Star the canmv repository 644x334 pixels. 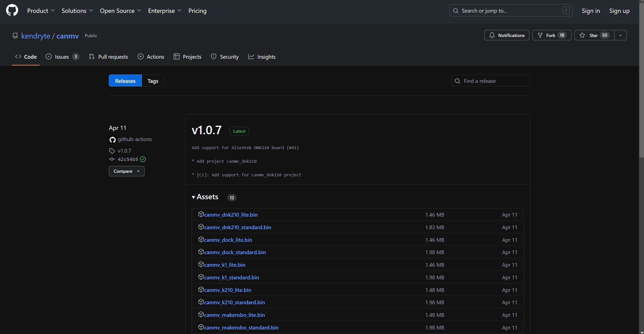tap(594, 35)
